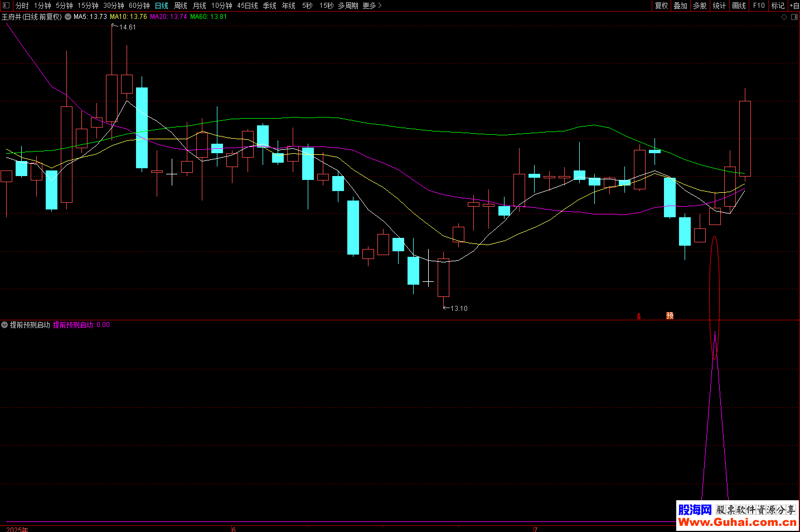
Task: Toggle the left side panel icon
Action: (6, 6)
